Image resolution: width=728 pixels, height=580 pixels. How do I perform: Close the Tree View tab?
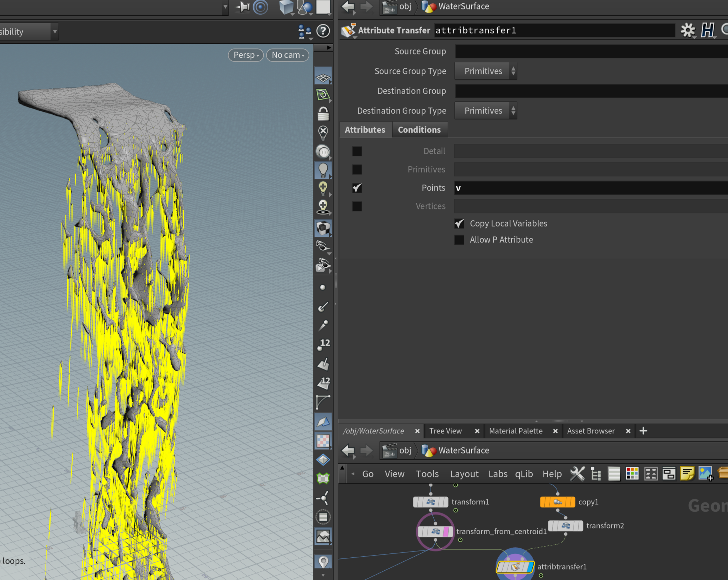[477, 431]
